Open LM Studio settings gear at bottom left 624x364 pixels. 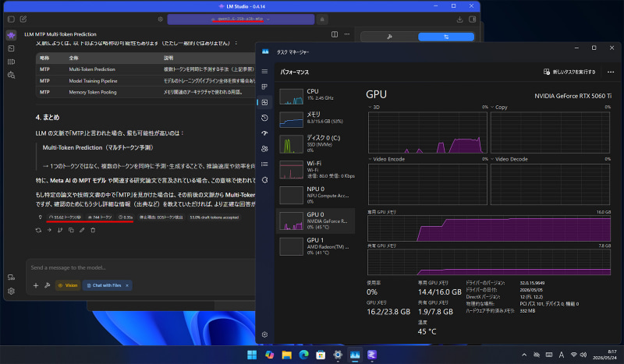[x=11, y=292]
